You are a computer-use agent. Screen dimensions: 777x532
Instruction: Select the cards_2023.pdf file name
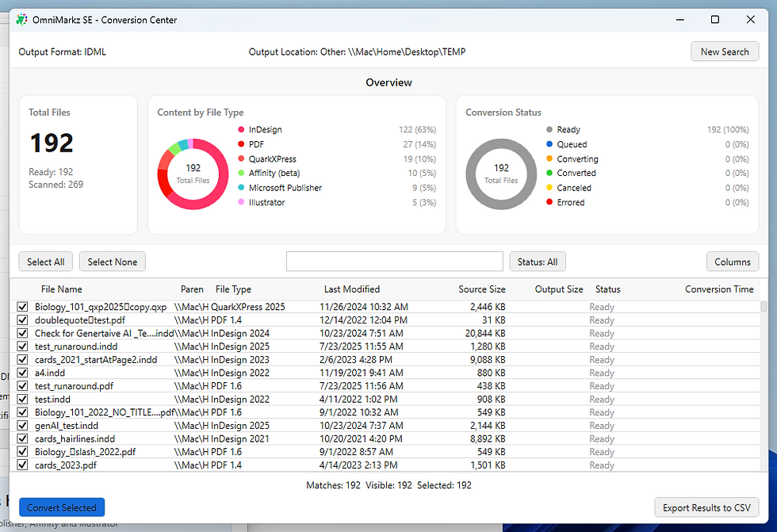point(66,465)
